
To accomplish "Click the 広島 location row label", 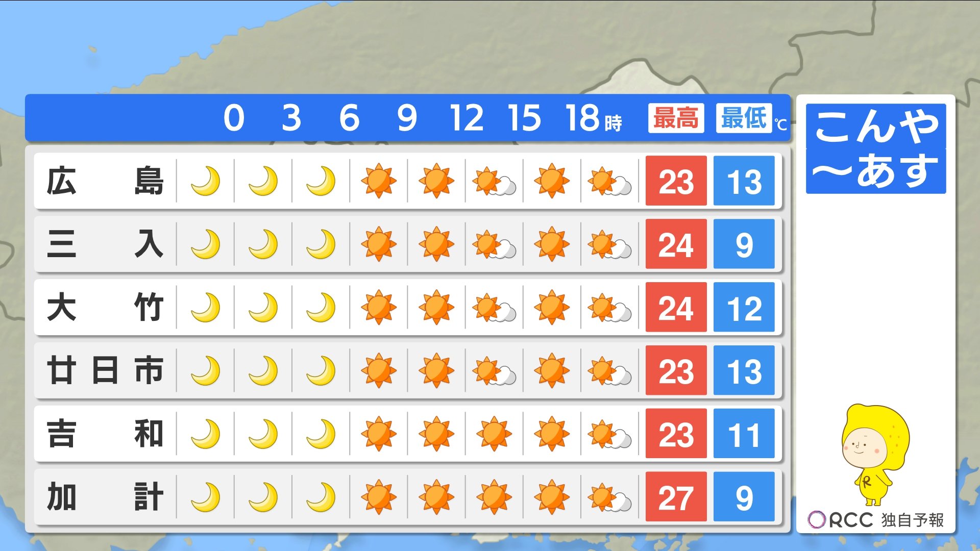I will pyautogui.click(x=105, y=181).
